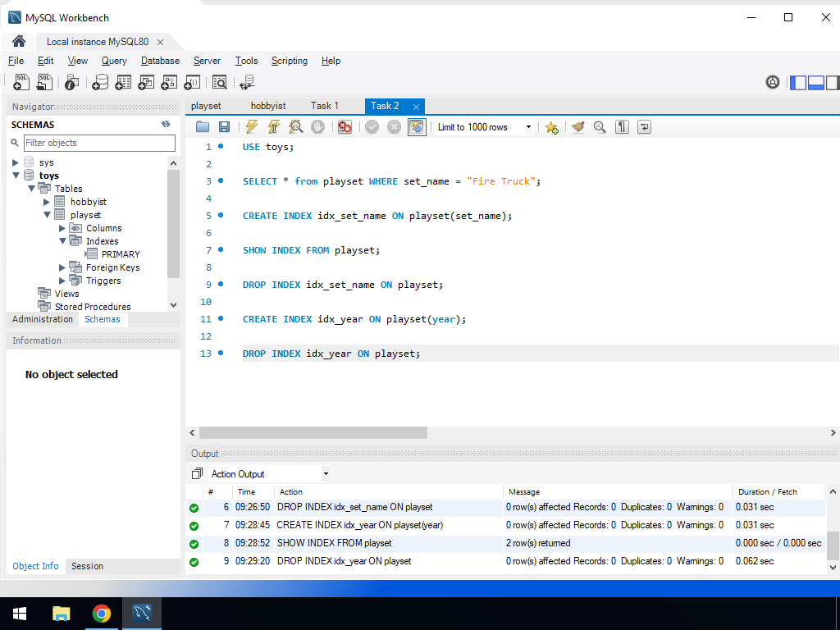The height and width of the screenshot is (630, 840).
Task: Save the script using the floppy disk icon
Action: pyautogui.click(x=224, y=127)
